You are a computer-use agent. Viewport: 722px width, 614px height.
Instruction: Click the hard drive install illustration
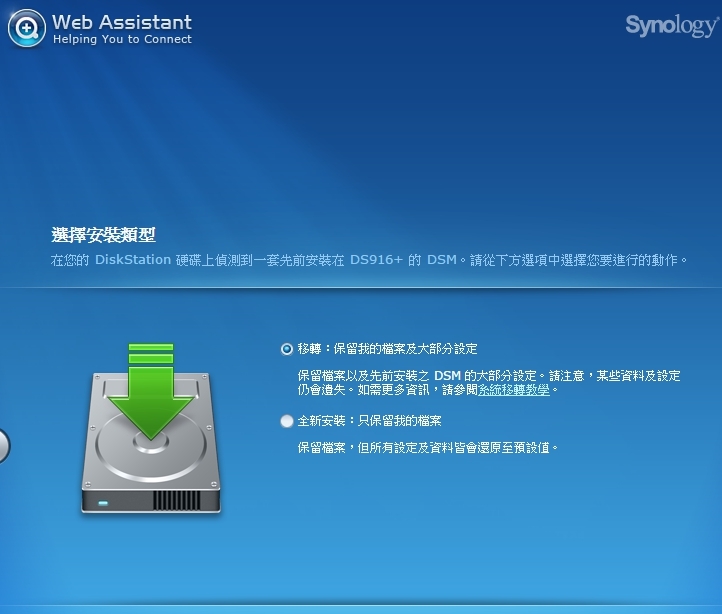point(151,428)
